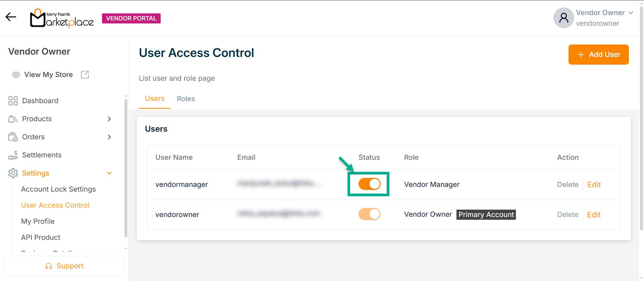Click the back arrow icon
Screen dimensions: 644x281
point(11,17)
